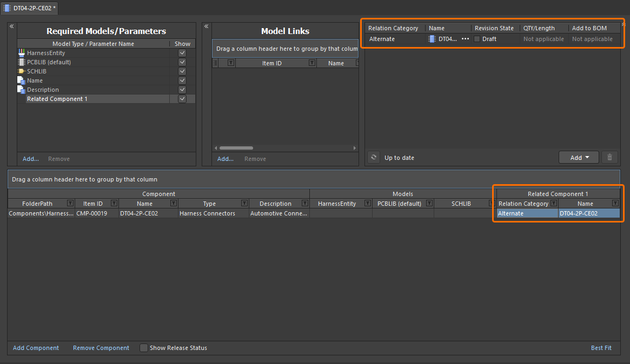Open Related Component 1 Name column filter

pos(615,204)
